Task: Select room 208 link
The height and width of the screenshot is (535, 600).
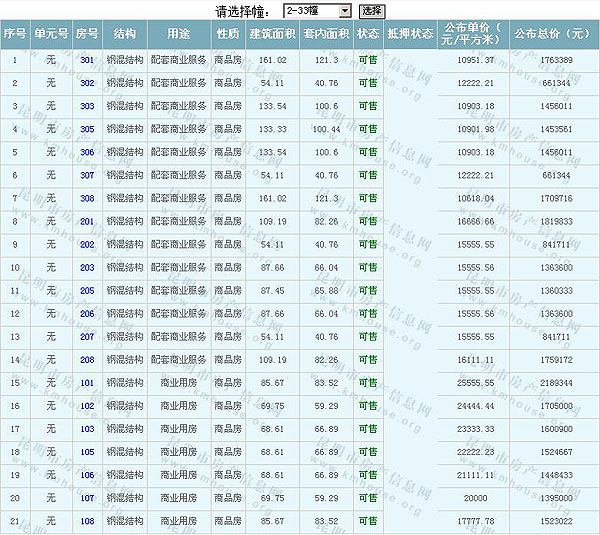Action: (x=87, y=359)
